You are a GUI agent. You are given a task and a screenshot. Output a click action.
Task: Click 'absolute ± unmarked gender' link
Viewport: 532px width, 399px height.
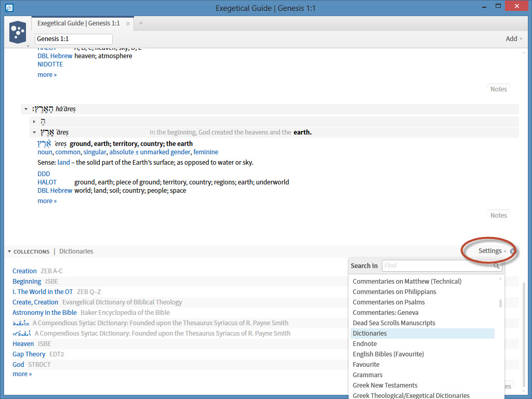(x=150, y=152)
